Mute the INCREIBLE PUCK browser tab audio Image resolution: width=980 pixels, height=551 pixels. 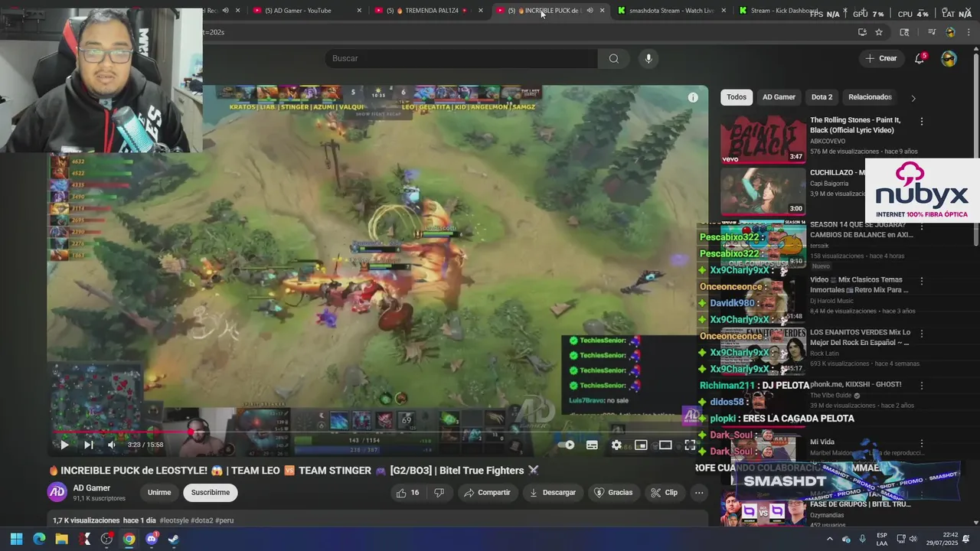(590, 11)
